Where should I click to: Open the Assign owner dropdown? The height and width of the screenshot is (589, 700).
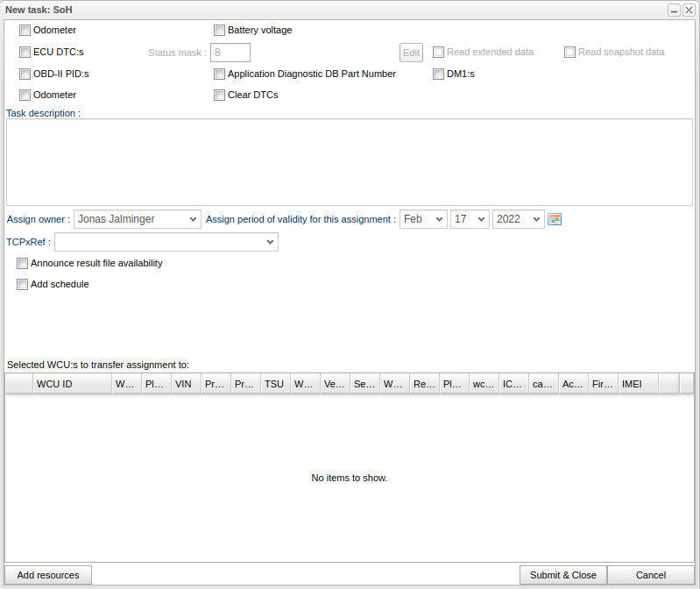coord(137,219)
